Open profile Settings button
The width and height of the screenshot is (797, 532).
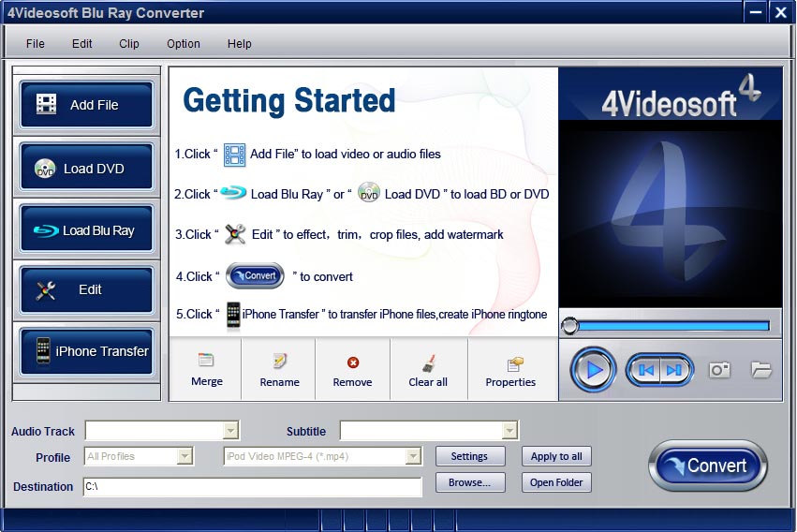[469, 456]
